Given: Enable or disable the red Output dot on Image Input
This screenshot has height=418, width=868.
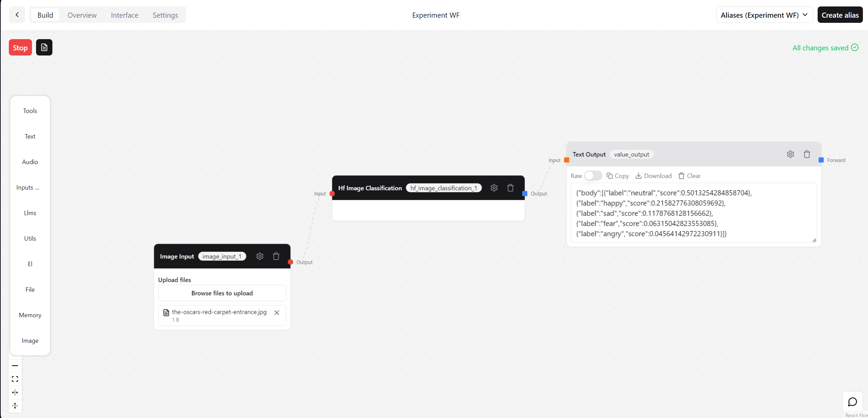Looking at the screenshot, I should click(290, 262).
